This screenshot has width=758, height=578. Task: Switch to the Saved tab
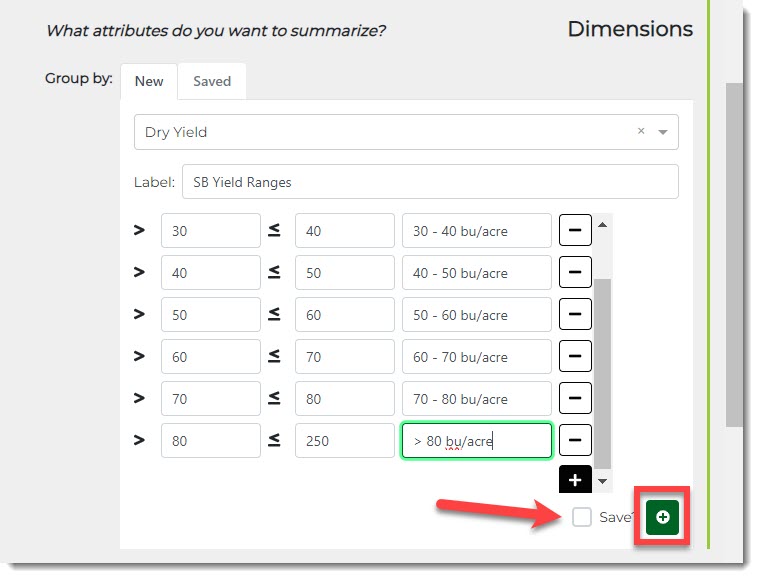[x=212, y=82]
